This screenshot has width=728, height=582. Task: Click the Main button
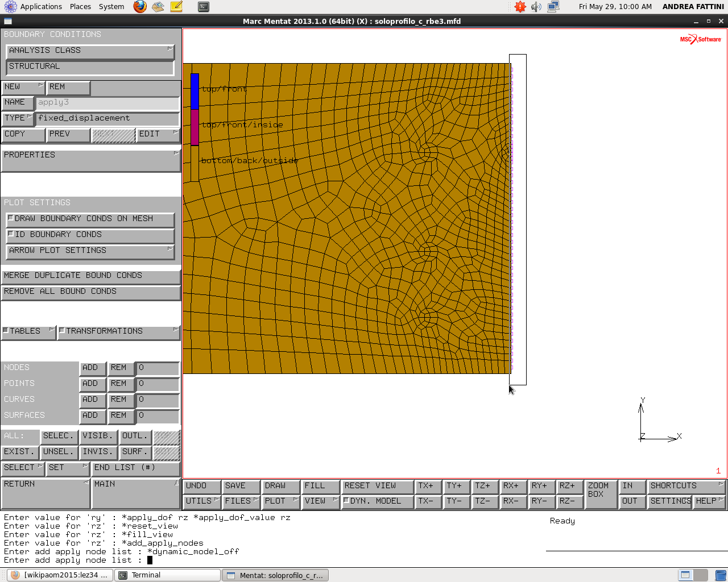(136, 493)
